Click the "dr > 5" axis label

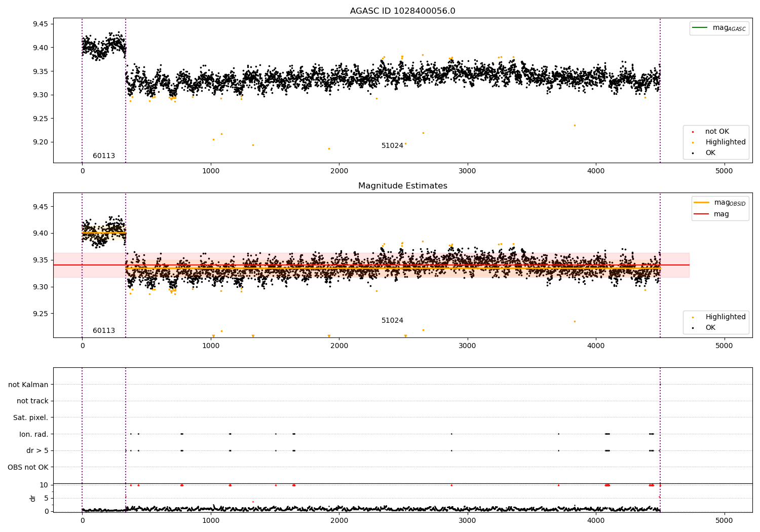point(37,450)
